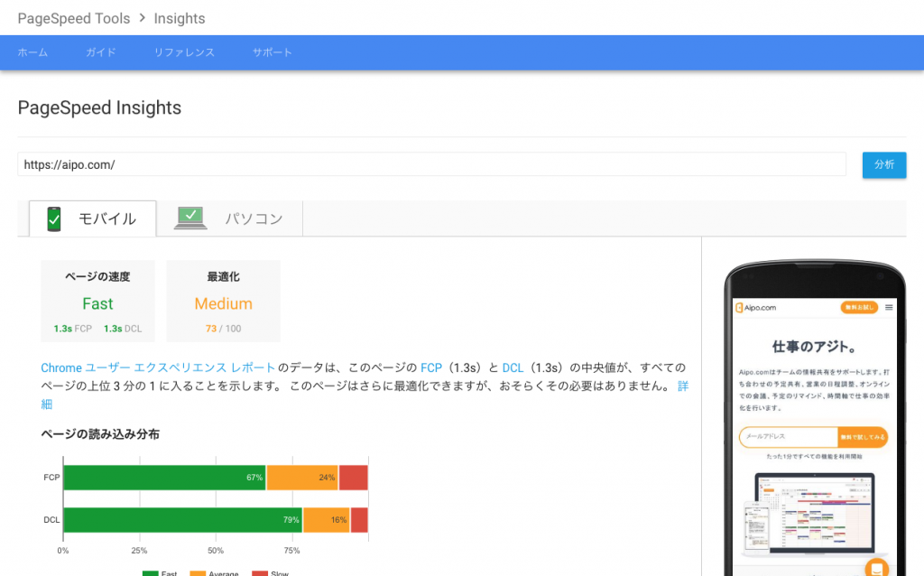Open the hamburger menu in the phone preview

coord(889,307)
